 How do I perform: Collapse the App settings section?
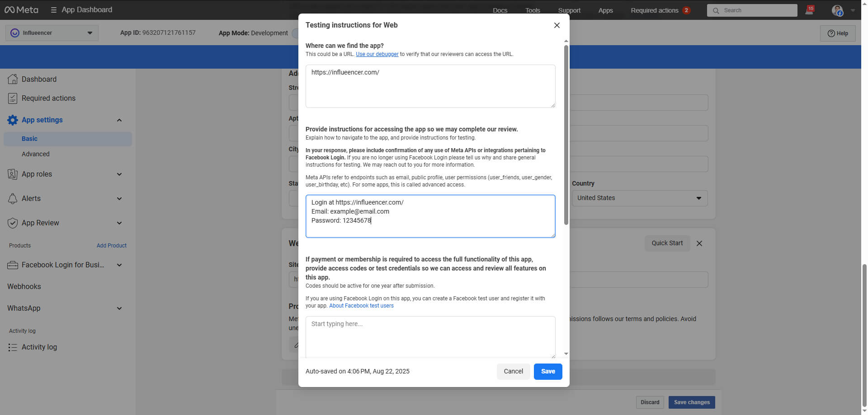click(x=119, y=120)
